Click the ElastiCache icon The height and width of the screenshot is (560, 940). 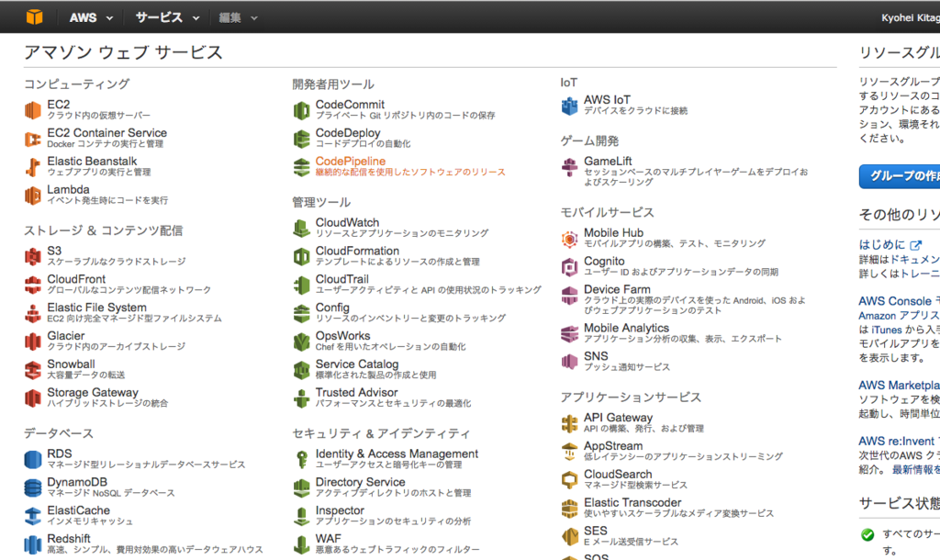[33, 516]
